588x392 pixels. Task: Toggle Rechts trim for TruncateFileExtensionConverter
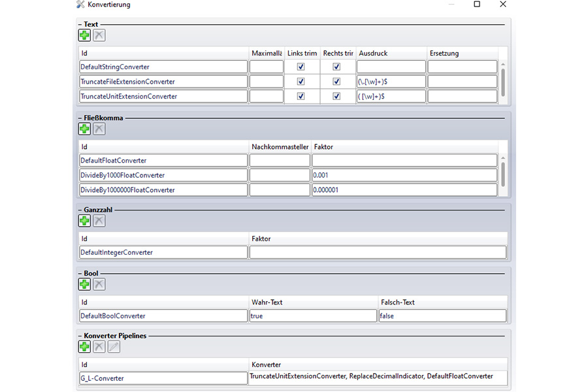[336, 82]
